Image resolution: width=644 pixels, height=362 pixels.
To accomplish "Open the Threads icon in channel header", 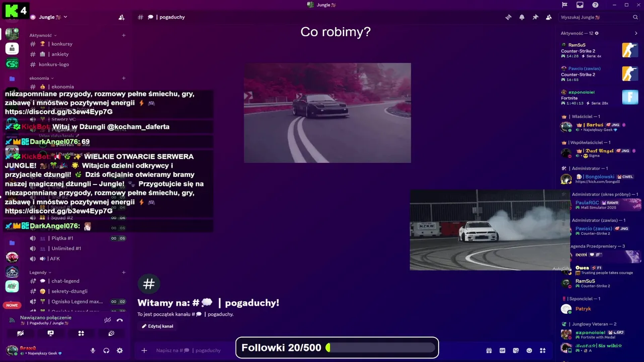I will click(508, 17).
